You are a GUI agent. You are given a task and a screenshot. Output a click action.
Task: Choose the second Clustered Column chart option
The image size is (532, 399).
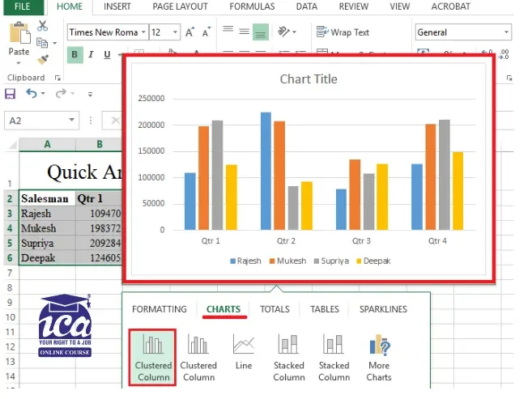(x=198, y=357)
